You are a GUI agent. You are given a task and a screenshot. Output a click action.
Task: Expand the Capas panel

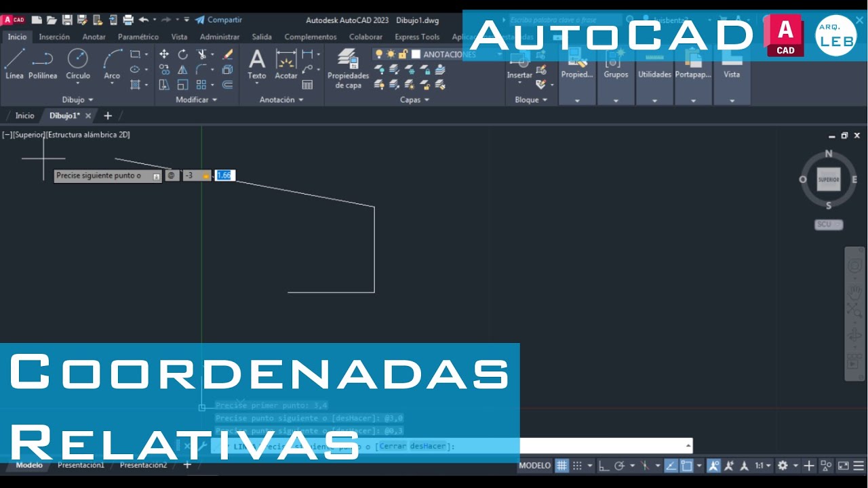tap(414, 100)
